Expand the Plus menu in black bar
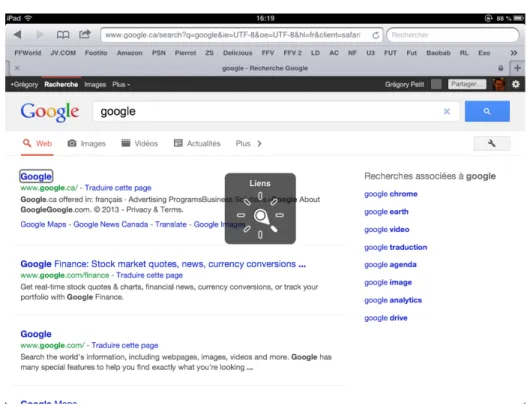The image size is (527, 406). (x=121, y=84)
